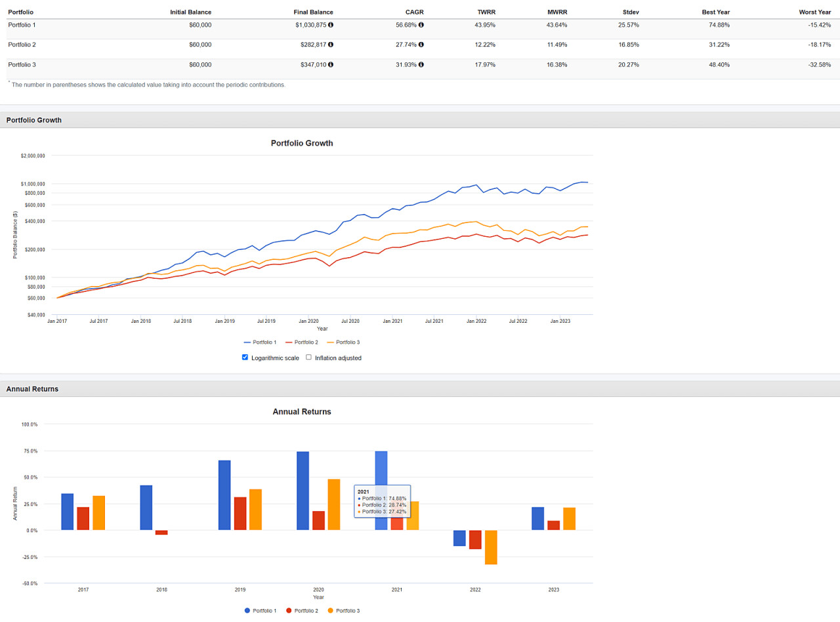840x622 pixels.
Task: Click 74.88% Best Year value
Action: [720, 25]
